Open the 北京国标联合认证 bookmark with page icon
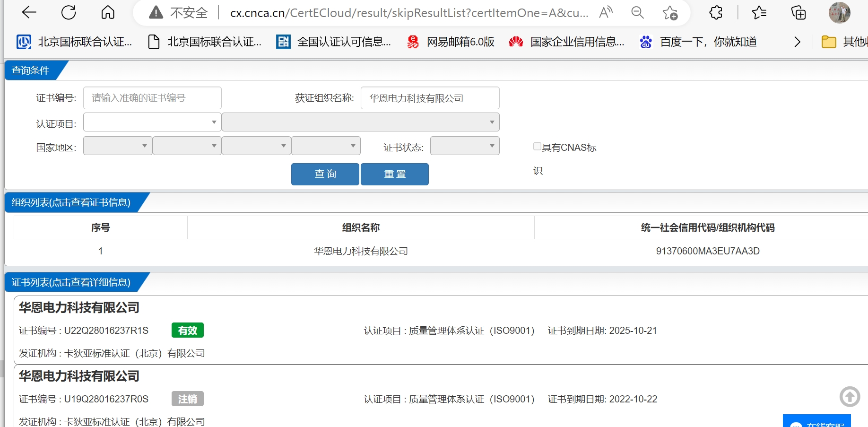Image resolution: width=868 pixels, height=427 pixels. tap(205, 42)
